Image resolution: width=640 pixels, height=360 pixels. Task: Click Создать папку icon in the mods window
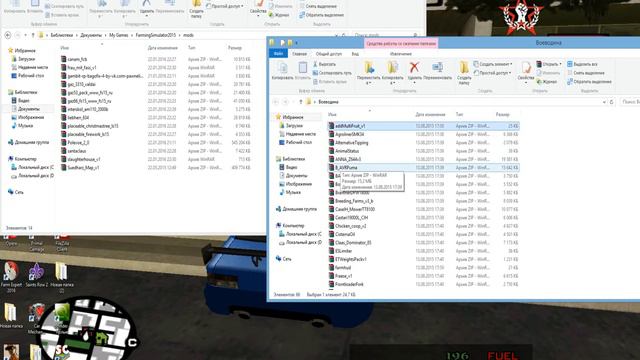click(x=196, y=4)
